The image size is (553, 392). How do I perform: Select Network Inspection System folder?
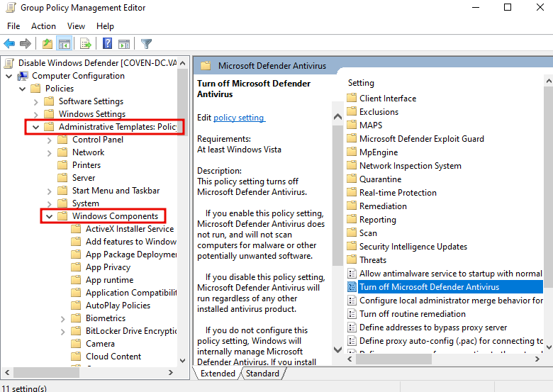pos(410,166)
